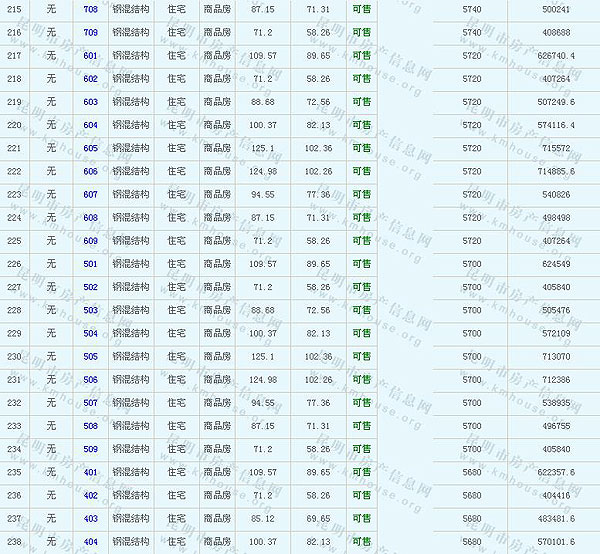Click unit price 5740 in row 215
This screenshot has width=600, height=554.
pos(472,9)
